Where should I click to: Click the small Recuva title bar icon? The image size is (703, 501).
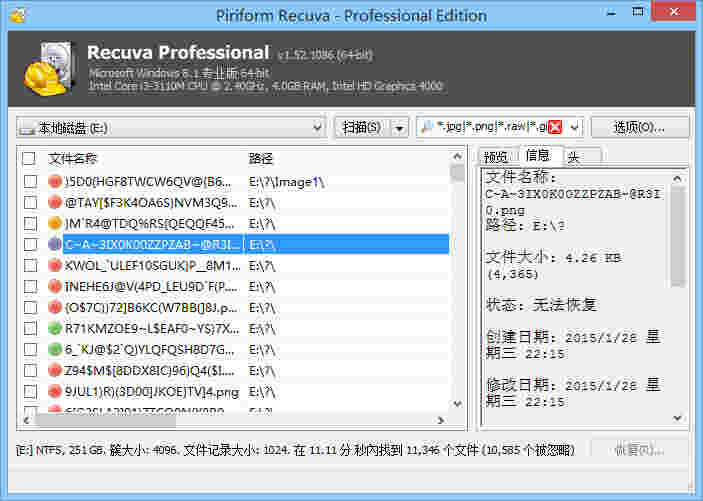coord(17,15)
